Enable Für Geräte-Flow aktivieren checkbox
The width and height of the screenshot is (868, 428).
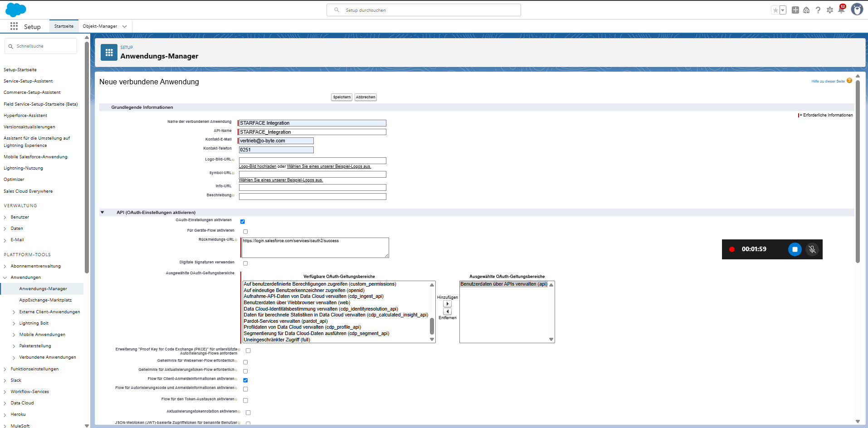click(x=245, y=232)
